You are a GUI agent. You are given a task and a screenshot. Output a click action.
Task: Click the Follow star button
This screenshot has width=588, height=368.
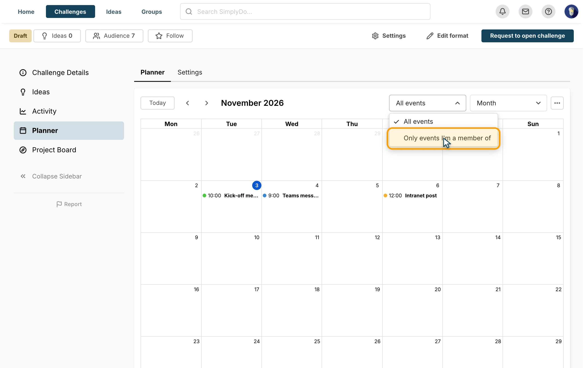click(x=170, y=36)
